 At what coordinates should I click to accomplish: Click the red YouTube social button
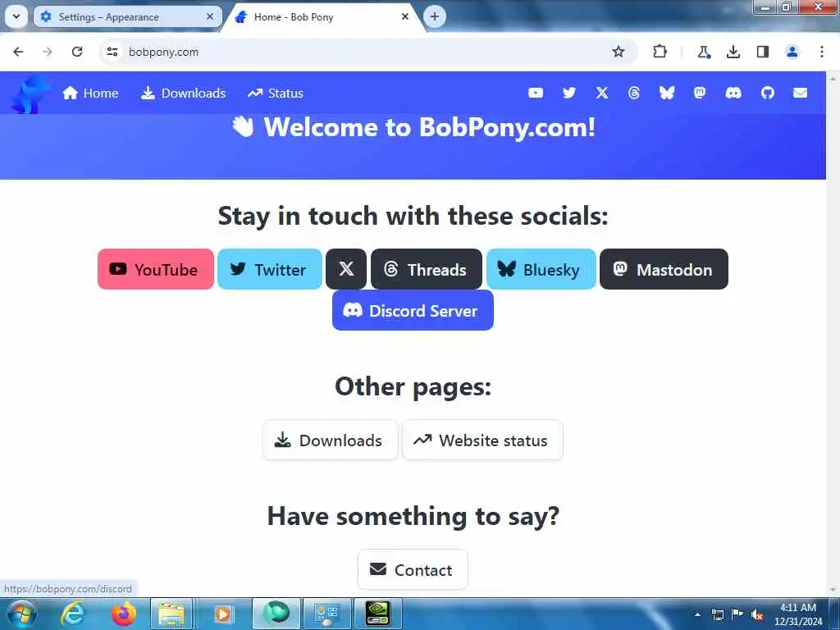pyautogui.click(x=156, y=269)
